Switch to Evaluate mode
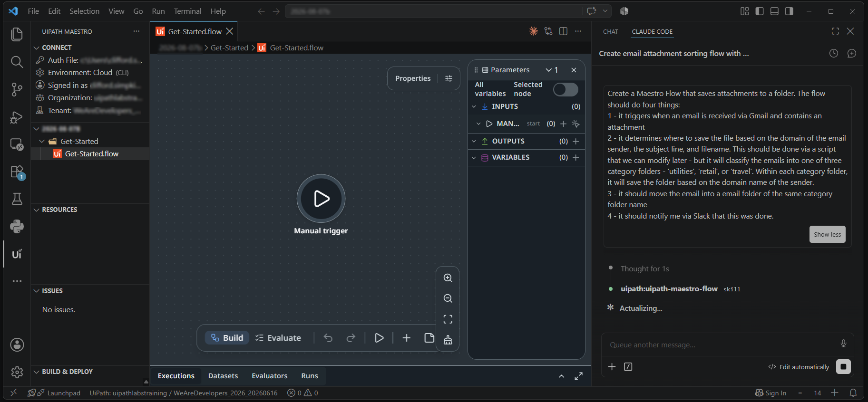The image size is (868, 402). pyautogui.click(x=278, y=338)
